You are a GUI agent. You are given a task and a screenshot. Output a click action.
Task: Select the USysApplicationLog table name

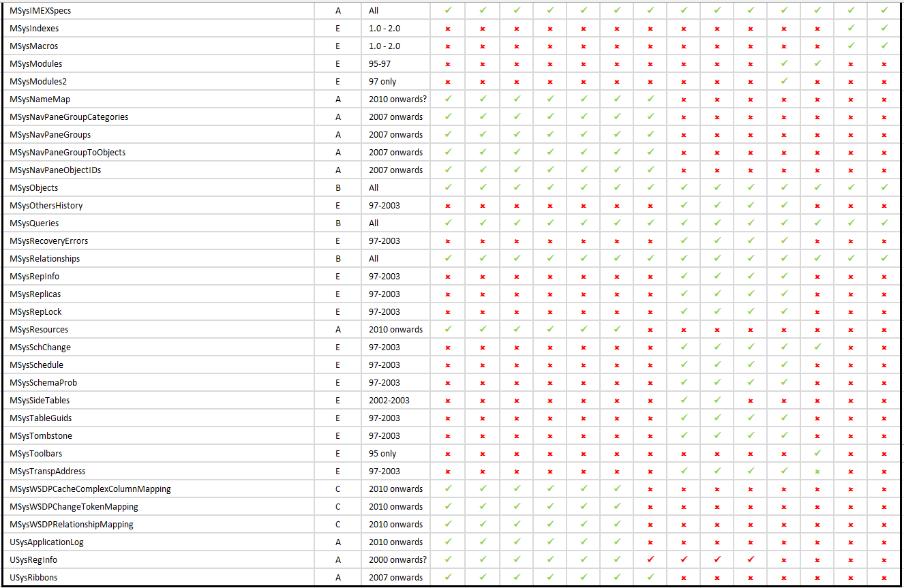click(x=47, y=542)
